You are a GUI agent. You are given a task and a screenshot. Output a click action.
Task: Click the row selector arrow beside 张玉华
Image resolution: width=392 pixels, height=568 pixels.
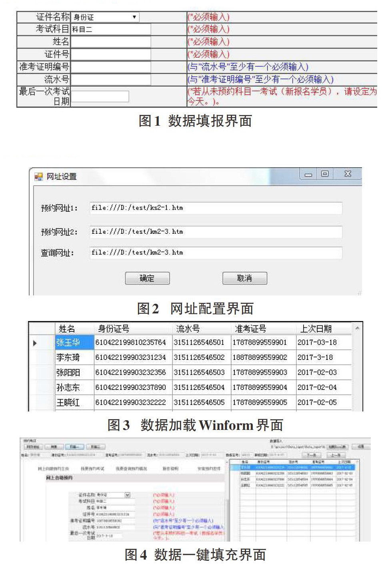click(35, 343)
